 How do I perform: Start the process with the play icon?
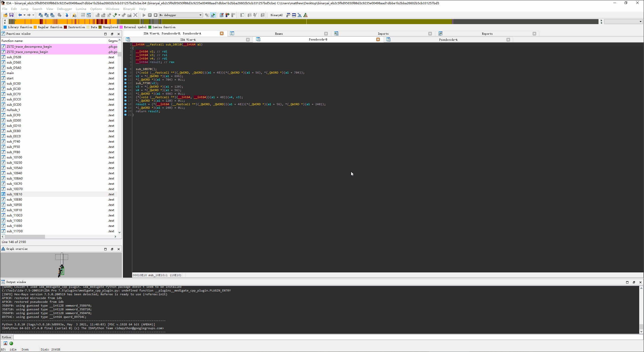[144, 15]
